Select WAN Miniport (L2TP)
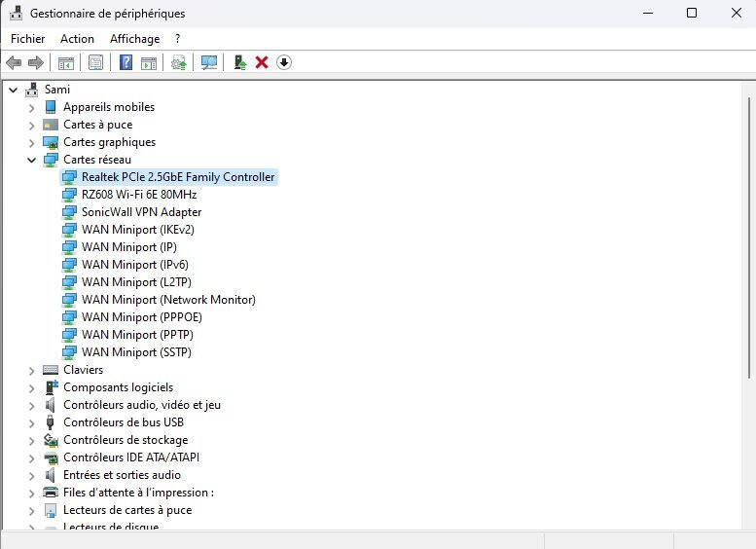 click(136, 281)
